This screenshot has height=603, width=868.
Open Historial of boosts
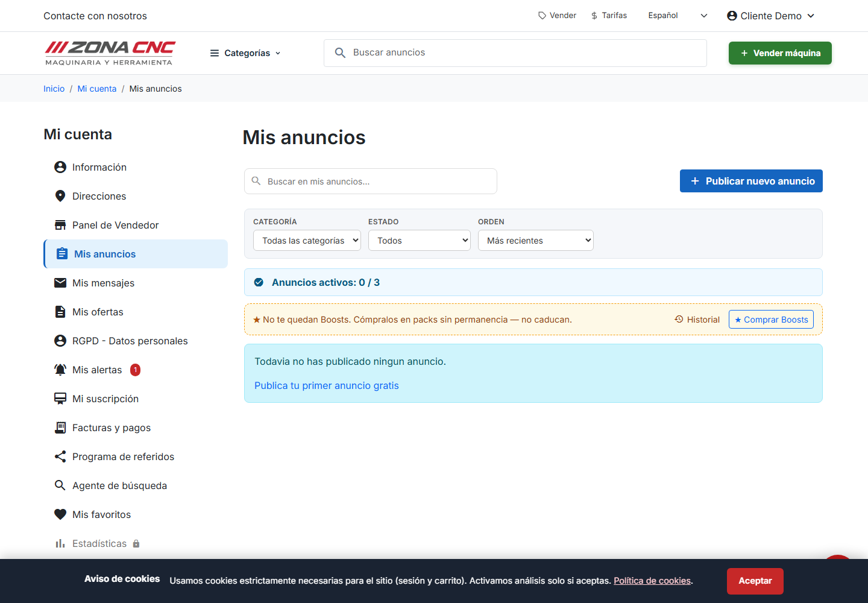point(697,319)
